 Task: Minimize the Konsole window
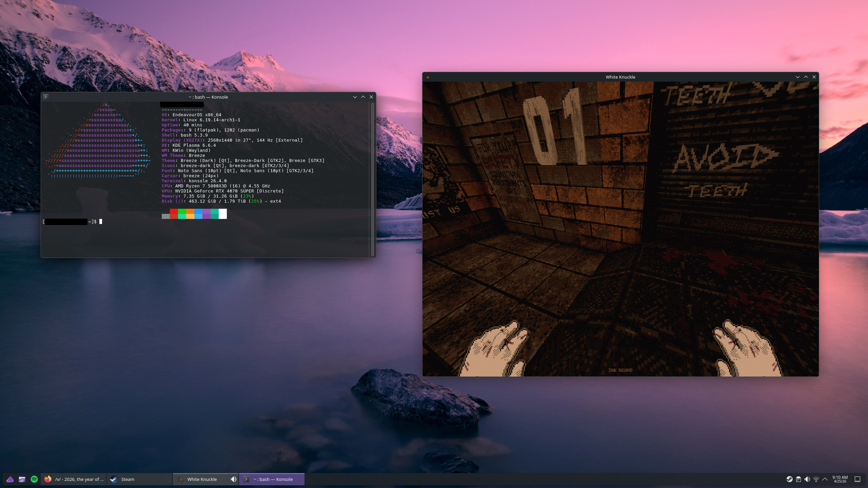point(355,97)
